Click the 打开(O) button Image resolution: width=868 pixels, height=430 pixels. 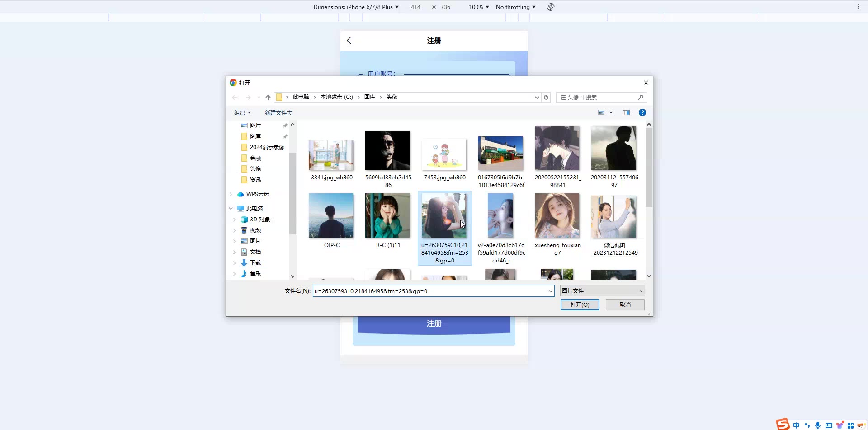(x=580, y=305)
